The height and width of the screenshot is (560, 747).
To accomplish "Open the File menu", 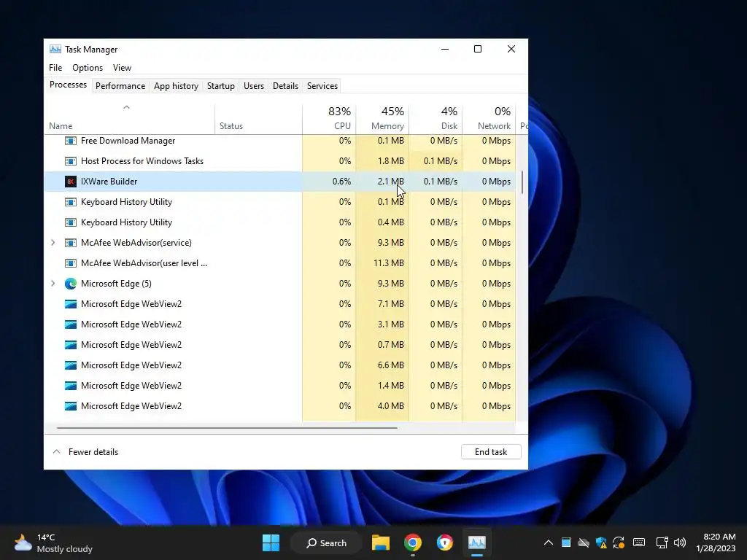I will tap(55, 68).
